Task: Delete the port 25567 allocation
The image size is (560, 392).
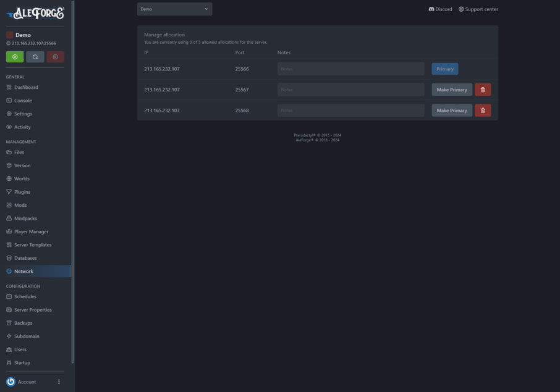Action: (x=483, y=90)
